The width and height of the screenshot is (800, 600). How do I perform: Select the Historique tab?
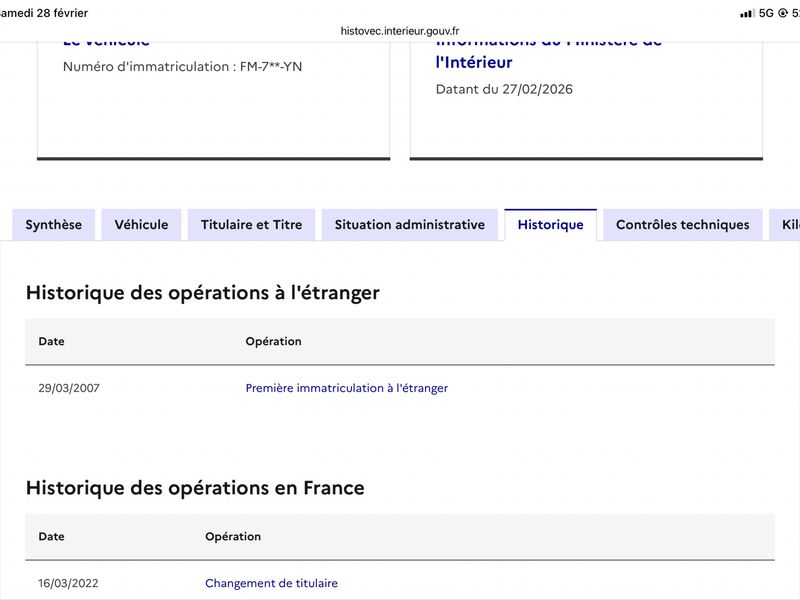(x=551, y=224)
